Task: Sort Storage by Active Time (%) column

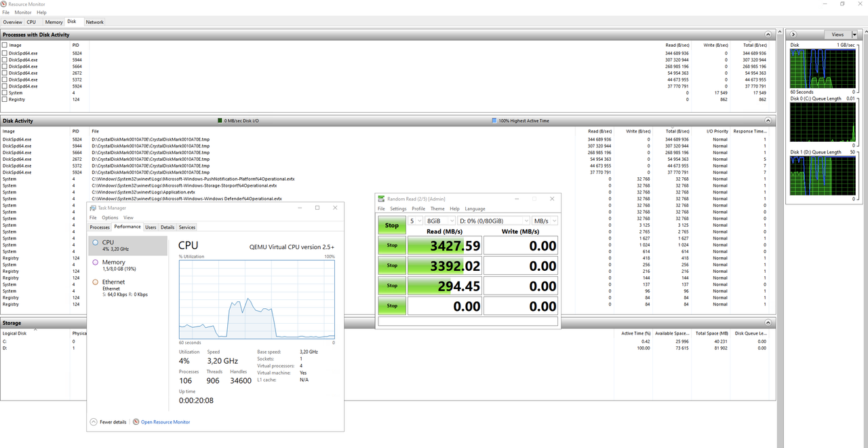Action: (636, 333)
